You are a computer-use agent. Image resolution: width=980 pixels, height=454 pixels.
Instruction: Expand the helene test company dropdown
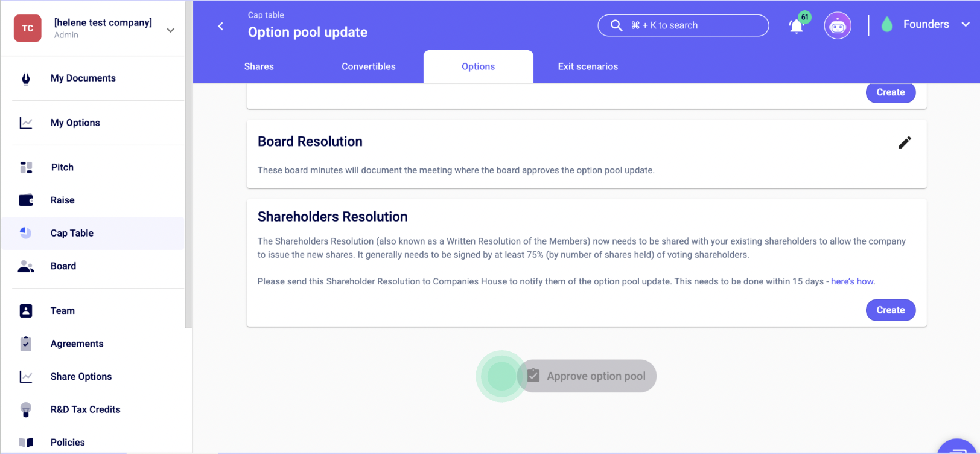[171, 30]
